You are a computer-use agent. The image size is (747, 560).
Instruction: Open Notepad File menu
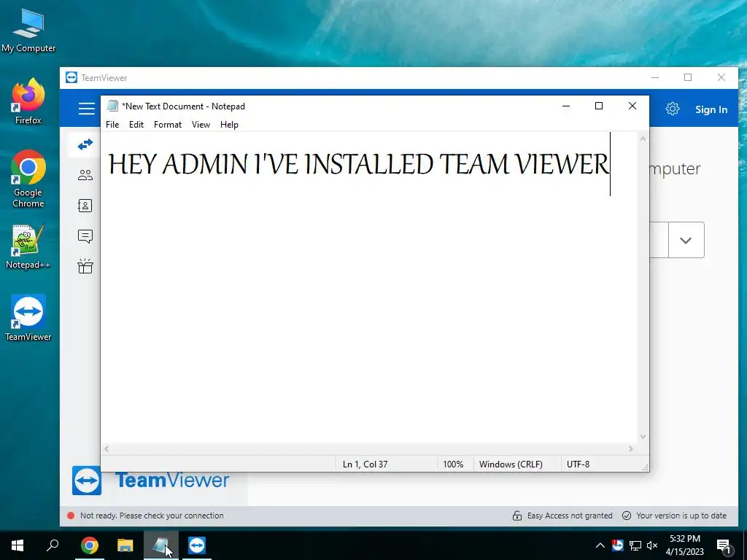point(112,125)
